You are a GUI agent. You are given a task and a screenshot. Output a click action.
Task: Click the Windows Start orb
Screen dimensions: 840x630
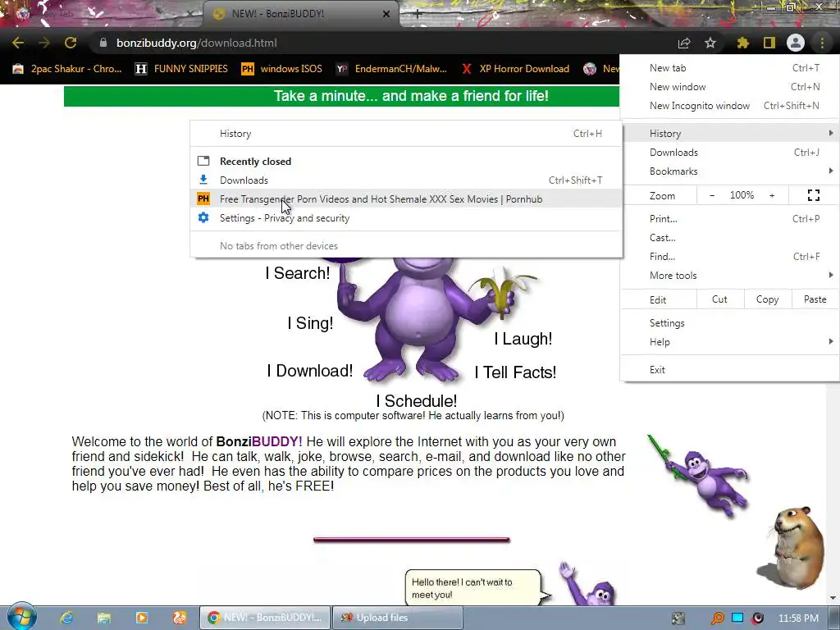point(21,617)
